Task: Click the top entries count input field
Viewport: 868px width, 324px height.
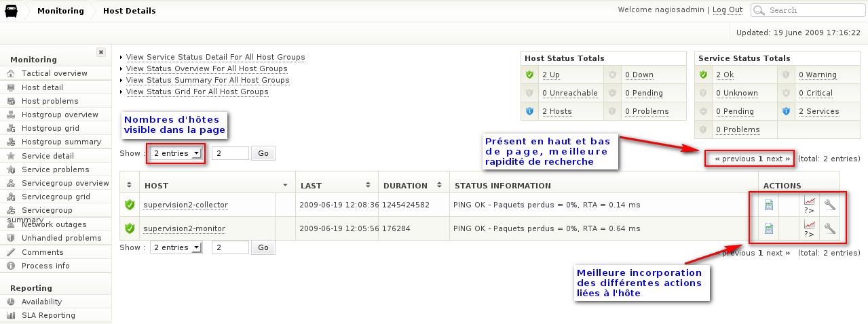Action: tap(230, 153)
